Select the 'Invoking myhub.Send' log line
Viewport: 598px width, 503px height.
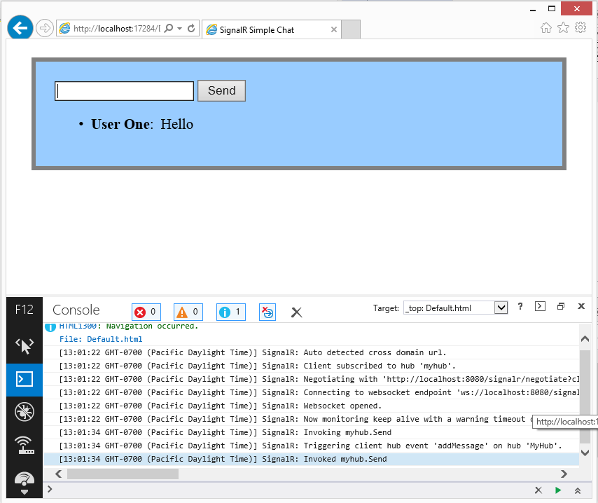(x=312, y=432)
